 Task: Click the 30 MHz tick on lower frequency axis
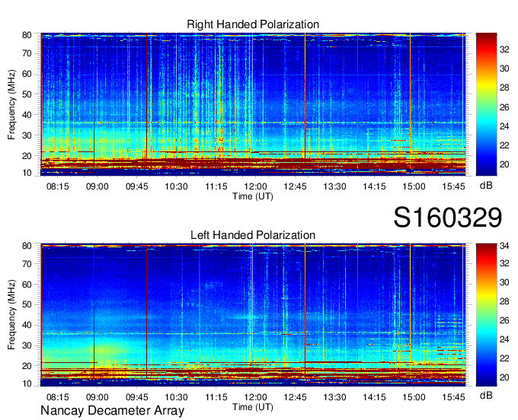(x=27, y=345)
